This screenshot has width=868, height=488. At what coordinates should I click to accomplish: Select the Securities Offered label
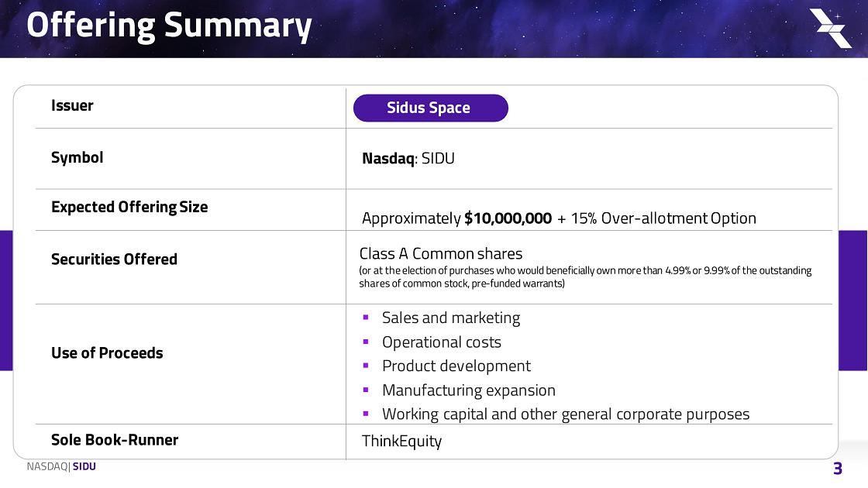pyautogui.click(x=114, y=259)
